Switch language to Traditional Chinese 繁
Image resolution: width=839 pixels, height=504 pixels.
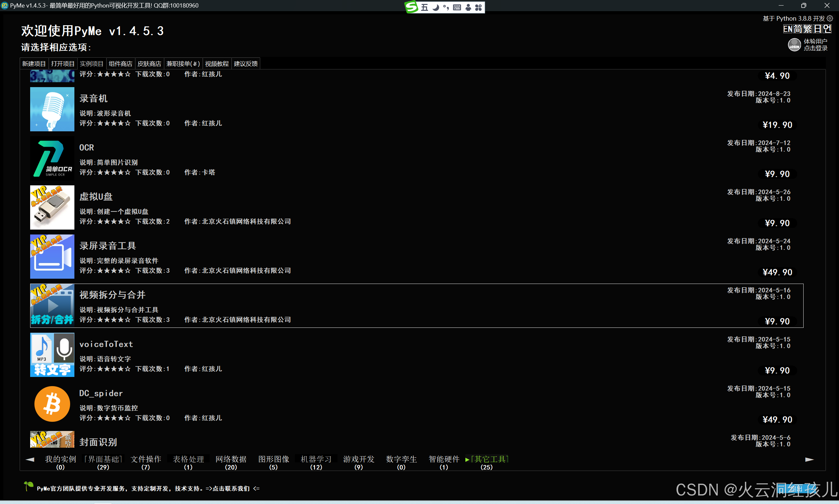[808, 29]
